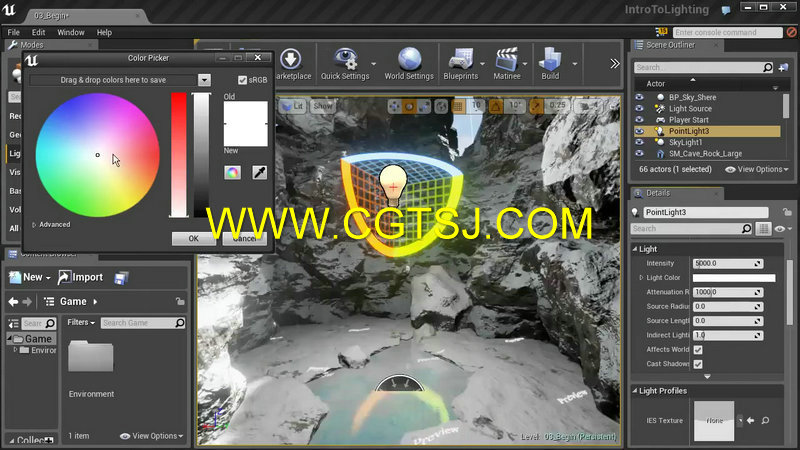Open the Edit menu
800x450 pixels.
38,32
